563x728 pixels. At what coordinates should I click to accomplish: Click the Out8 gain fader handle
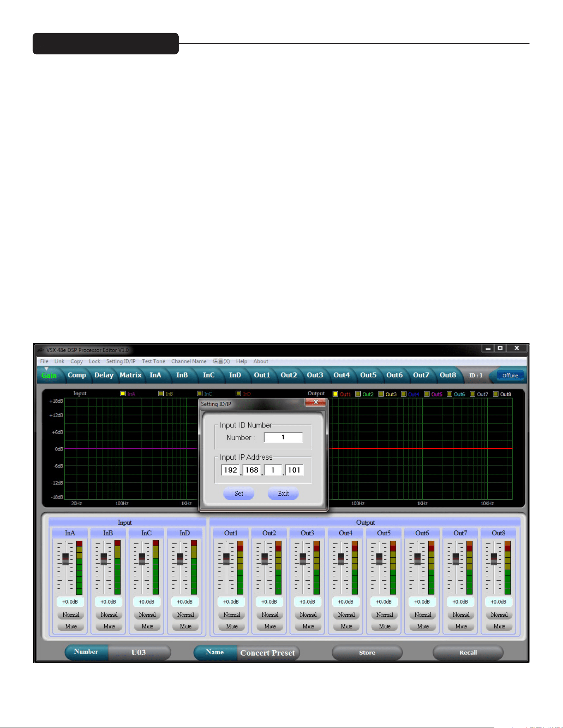click(494, 559)
